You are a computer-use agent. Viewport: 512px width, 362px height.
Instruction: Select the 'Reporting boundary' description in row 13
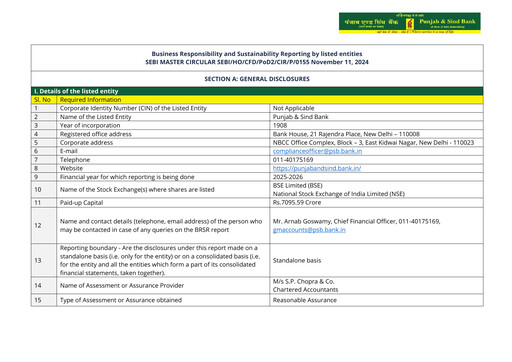pyautogui.click(x=160, y=260)
